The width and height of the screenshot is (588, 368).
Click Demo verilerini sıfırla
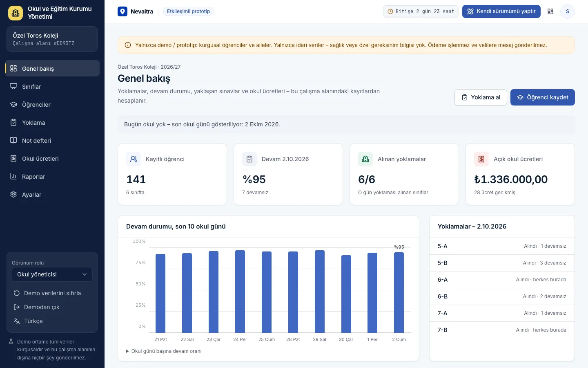coord(52,293)
